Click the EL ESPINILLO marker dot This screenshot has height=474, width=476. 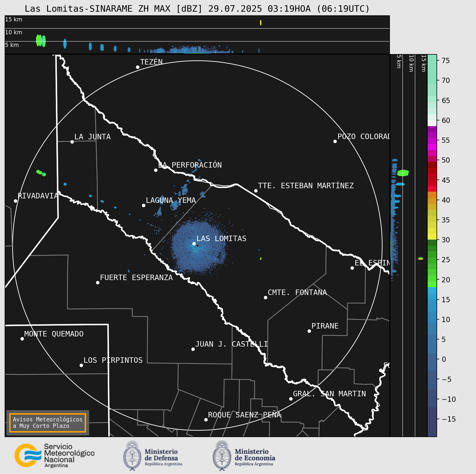[x=352, y=268]
